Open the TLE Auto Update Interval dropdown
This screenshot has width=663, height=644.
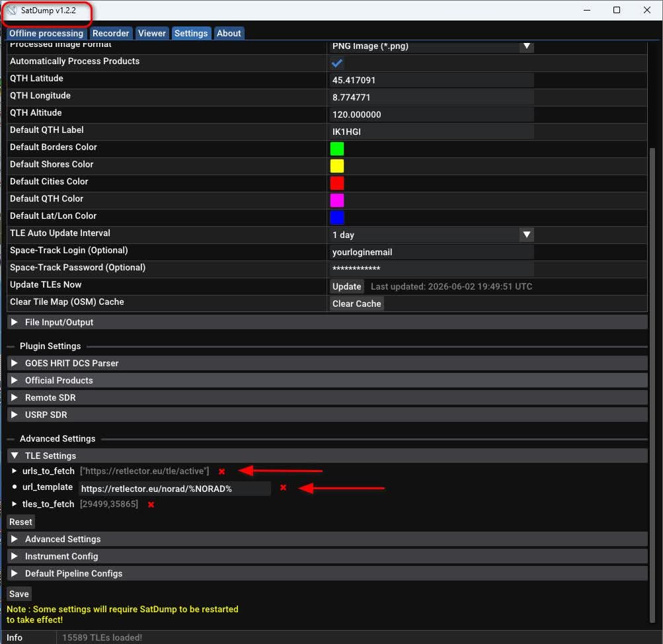coord(432,235)
